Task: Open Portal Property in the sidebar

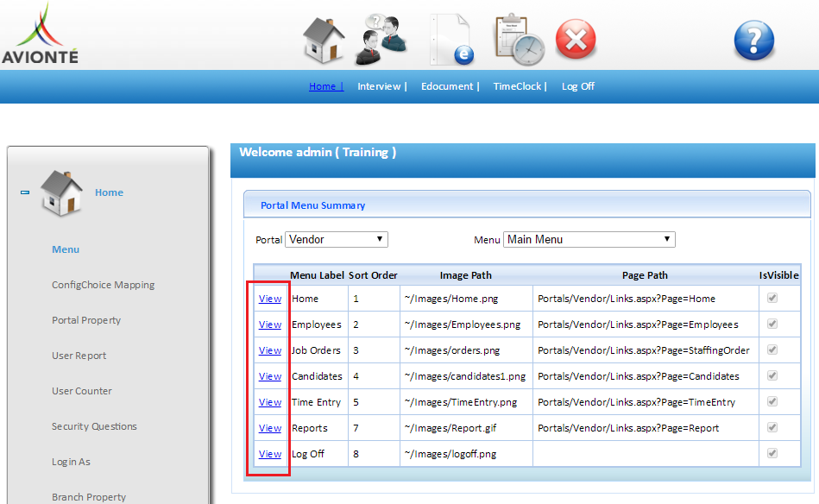Action: coord(86,320)
